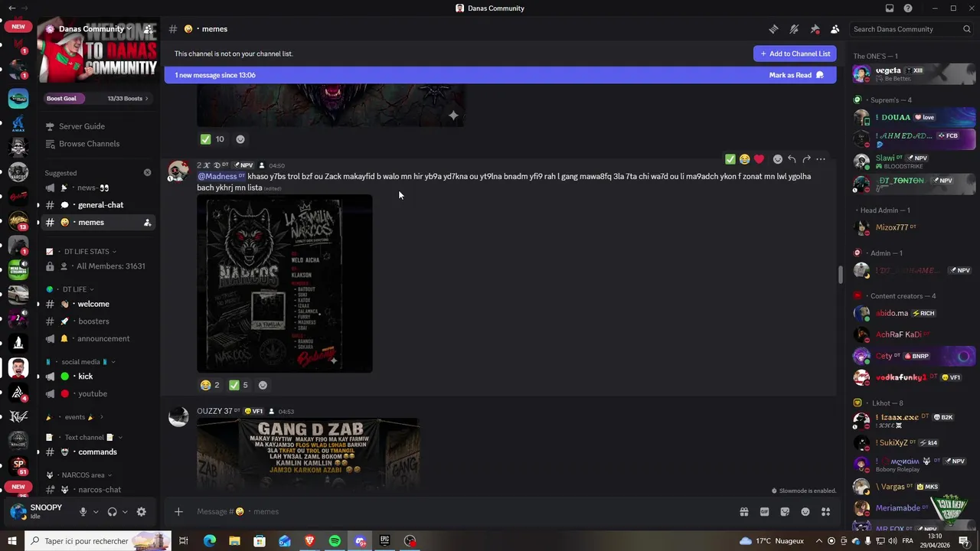Click the plus attachment button
Viewport: 980px width, 551px height.
[178, 511]
